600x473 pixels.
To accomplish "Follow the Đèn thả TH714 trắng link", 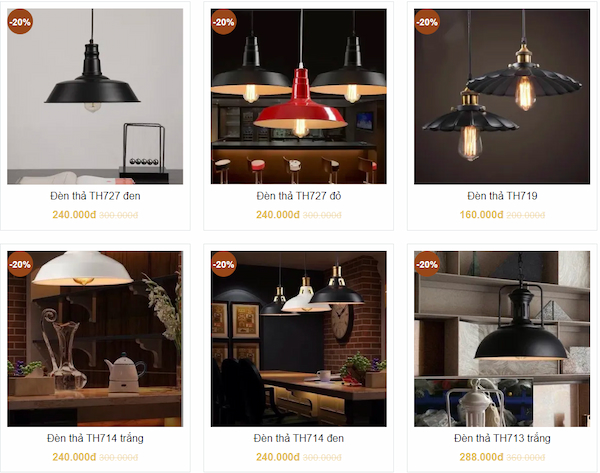I will pyautogui.click(x=95, y=438).
